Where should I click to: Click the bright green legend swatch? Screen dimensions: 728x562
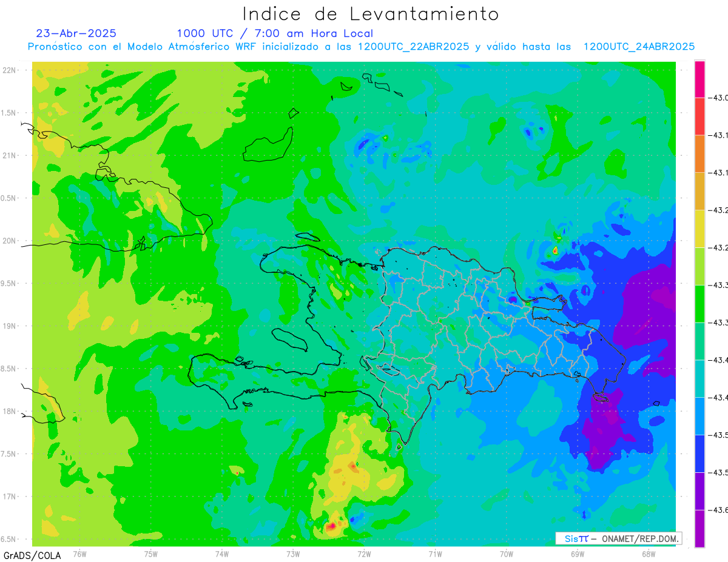699,303
